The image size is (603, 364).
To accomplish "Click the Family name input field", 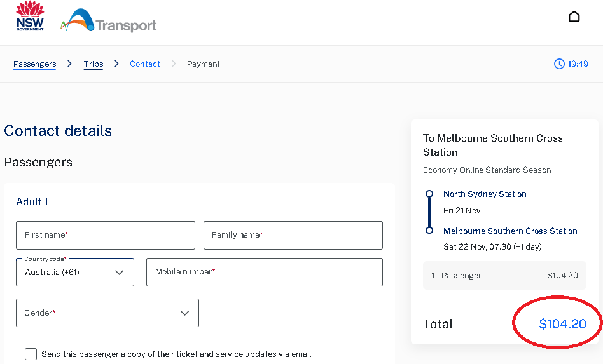I will coord(293,235).
